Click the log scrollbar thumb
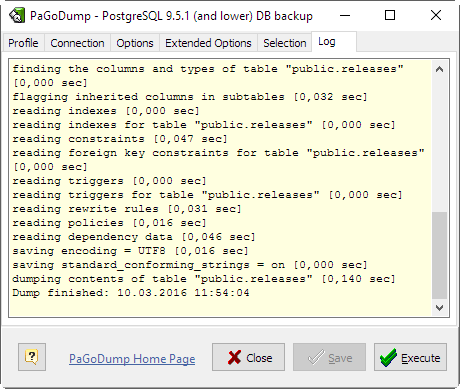Screen dimensions: 460x389 click(x=439, y=255)
